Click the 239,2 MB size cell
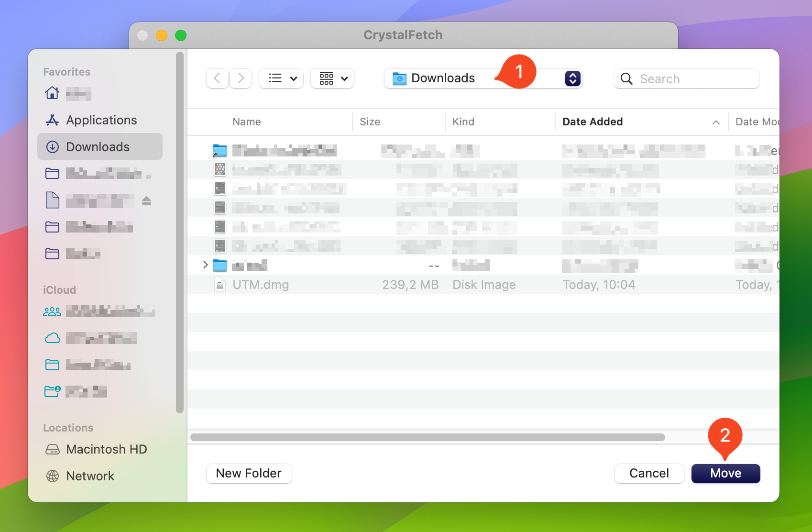Image resolution: width=812 pixels, height=532 pixels. pos(410,285)
